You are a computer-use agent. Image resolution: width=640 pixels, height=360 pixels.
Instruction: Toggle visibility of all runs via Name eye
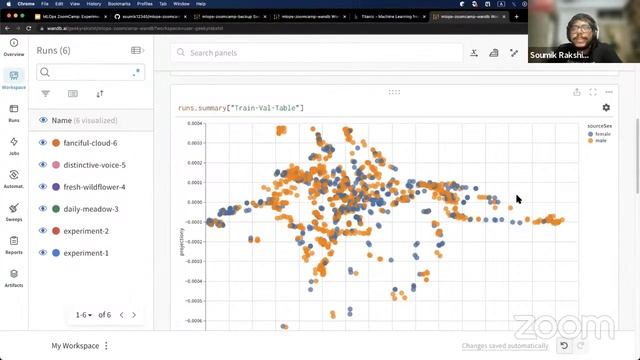pos(43,120)
